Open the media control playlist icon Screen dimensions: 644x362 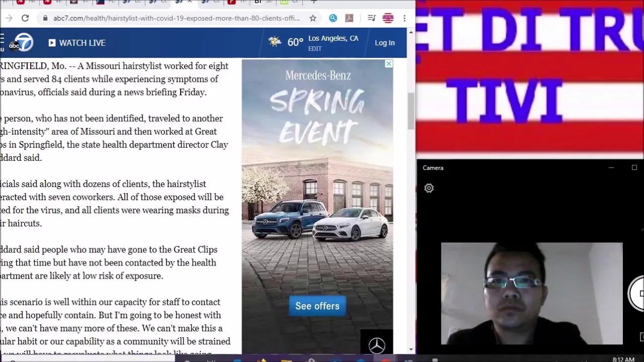(x=372, y=18)
